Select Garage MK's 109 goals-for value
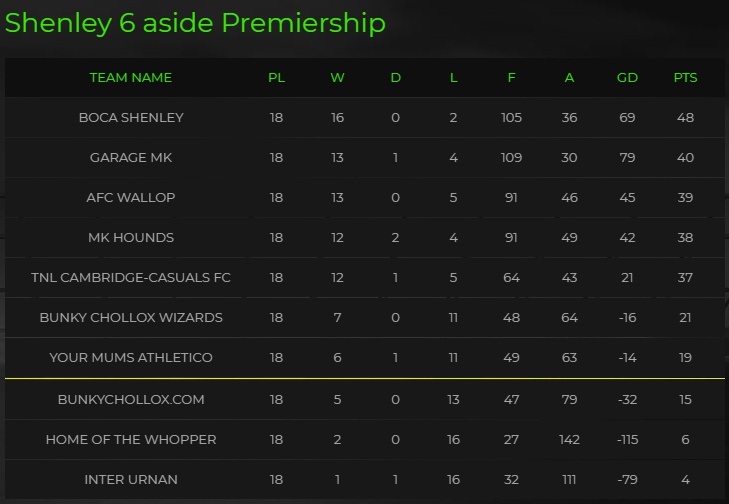 tap(511, 158)
